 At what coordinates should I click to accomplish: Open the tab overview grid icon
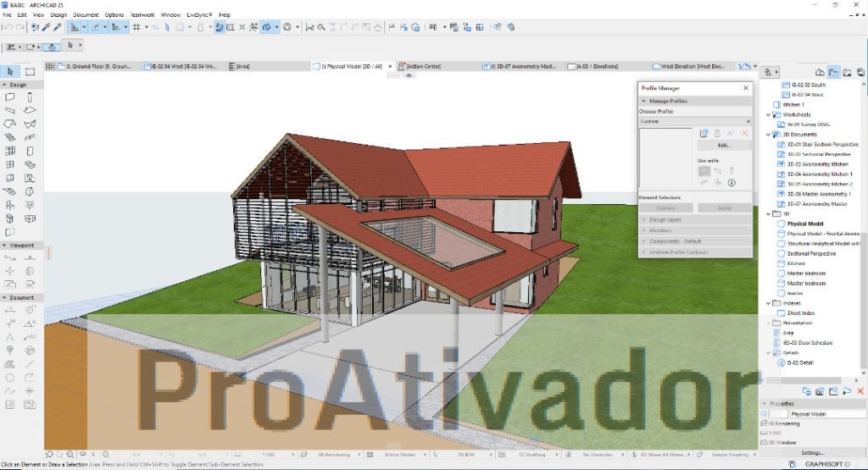pyautogui.click(x=50, y=66)
